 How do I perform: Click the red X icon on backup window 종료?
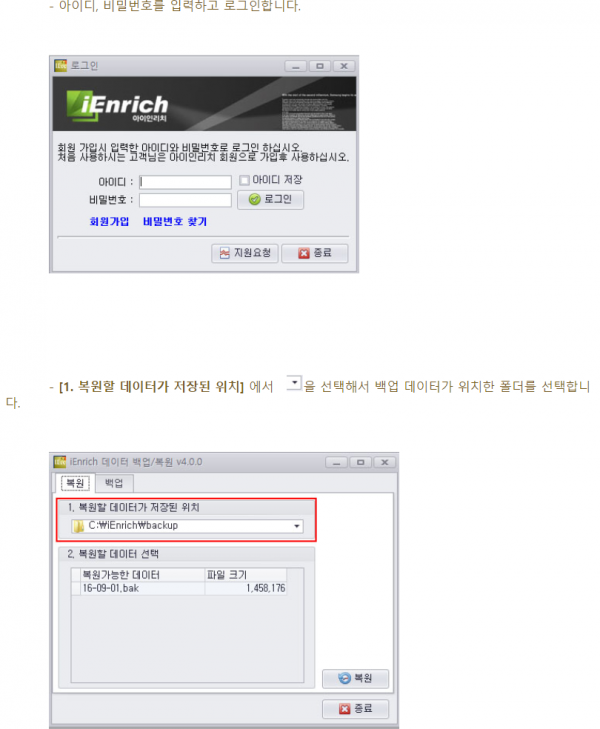coord(344,709)
